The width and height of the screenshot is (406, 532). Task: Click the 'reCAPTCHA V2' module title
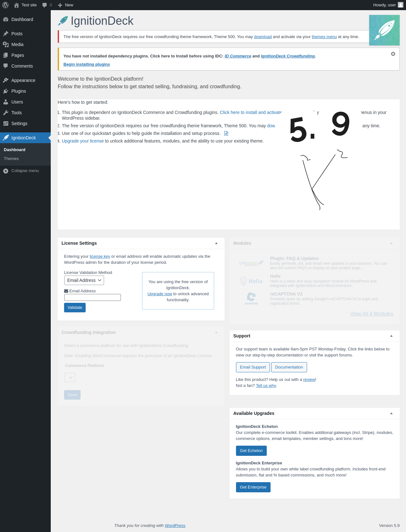click(286, 294)
